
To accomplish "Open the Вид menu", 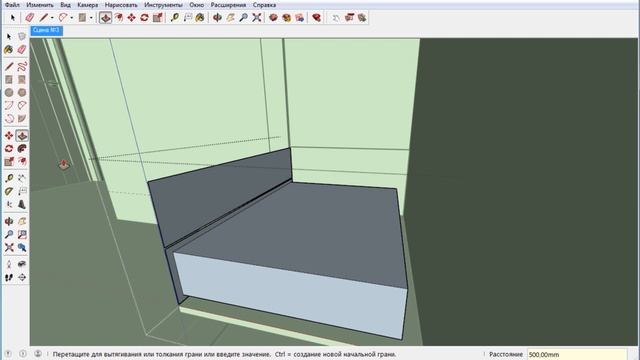I will point(65,5).
